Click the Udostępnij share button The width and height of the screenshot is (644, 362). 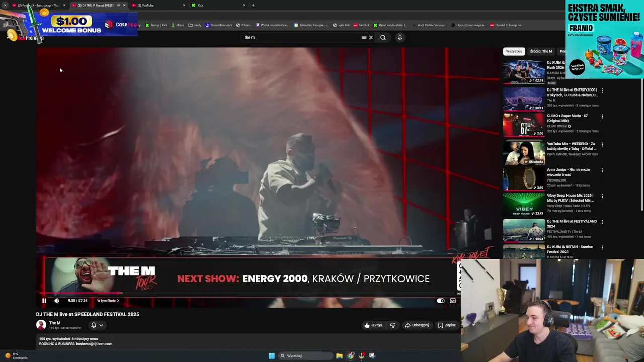click(x=417, y=325)
